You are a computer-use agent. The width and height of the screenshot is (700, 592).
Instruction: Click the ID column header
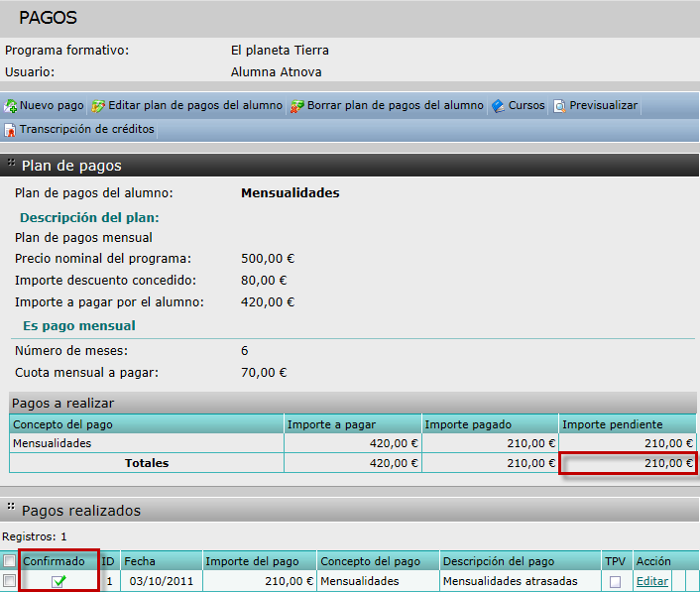pyautogui.click(x=108, y=561)
